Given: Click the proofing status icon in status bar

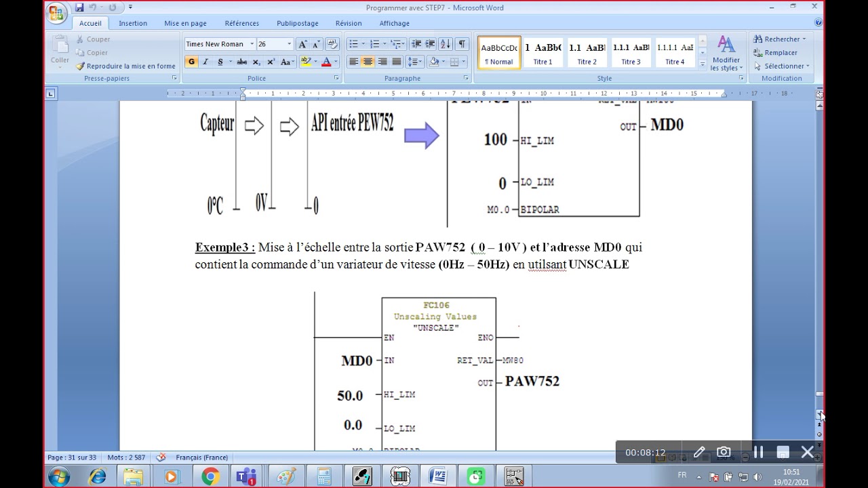Looking at the screenshot, I should pos(161,457).
